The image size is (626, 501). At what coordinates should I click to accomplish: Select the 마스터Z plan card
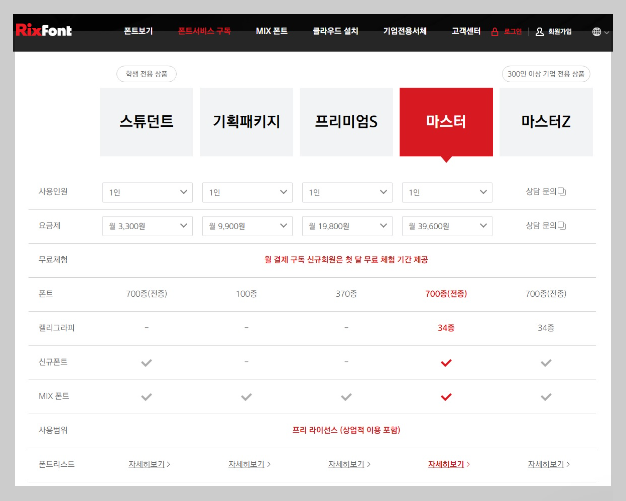pyautogui.click(x=546, y=122)
